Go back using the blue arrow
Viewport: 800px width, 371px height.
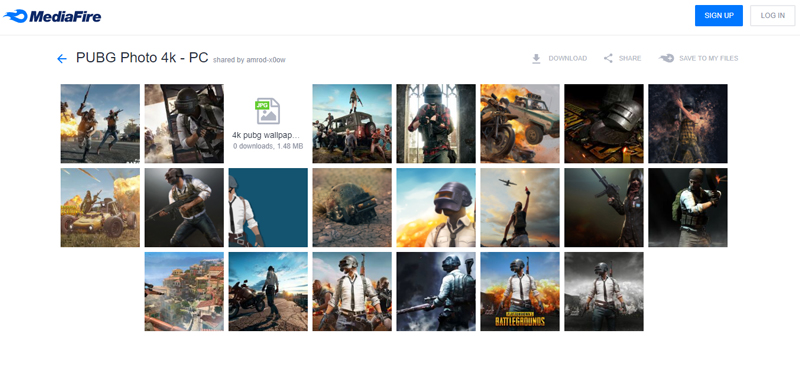(x=62, y=59)
